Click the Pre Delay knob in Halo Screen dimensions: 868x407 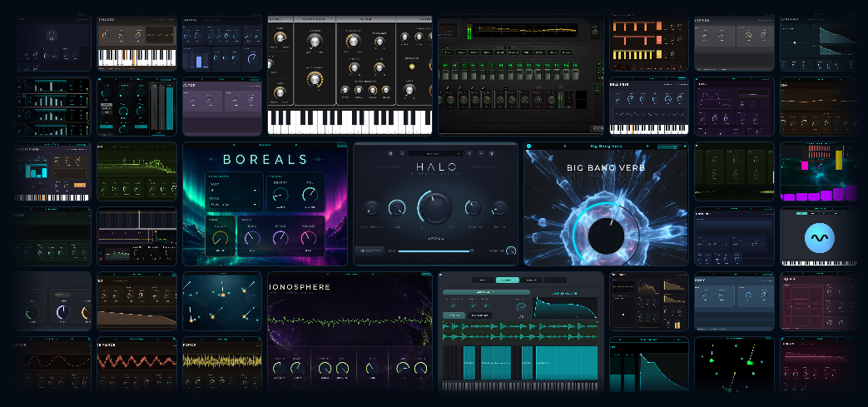[x=371, y=208]
